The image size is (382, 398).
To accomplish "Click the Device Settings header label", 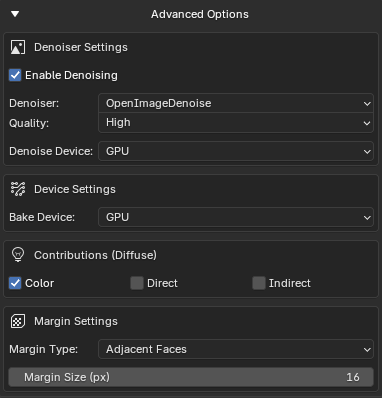I will [x=75, y=189].
